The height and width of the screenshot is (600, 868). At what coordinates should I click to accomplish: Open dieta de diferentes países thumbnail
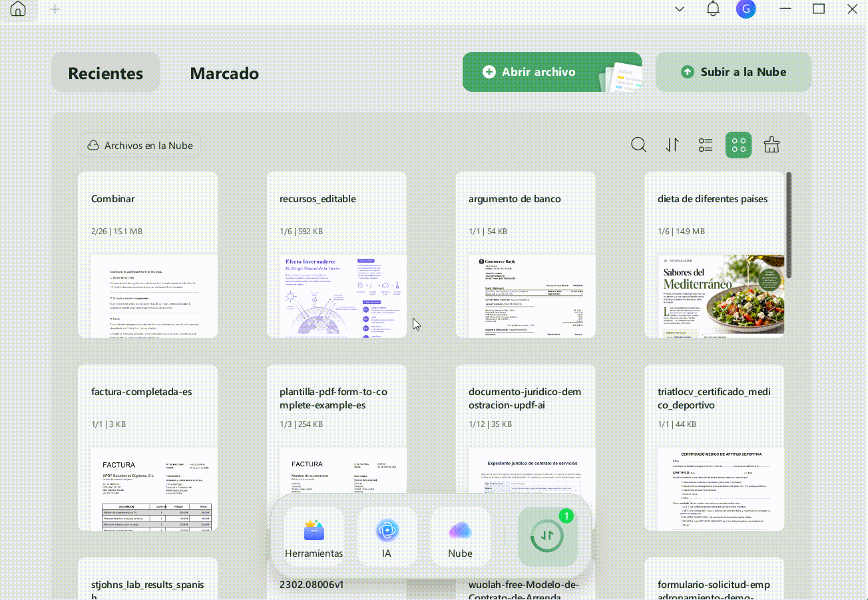click(721, 296)
